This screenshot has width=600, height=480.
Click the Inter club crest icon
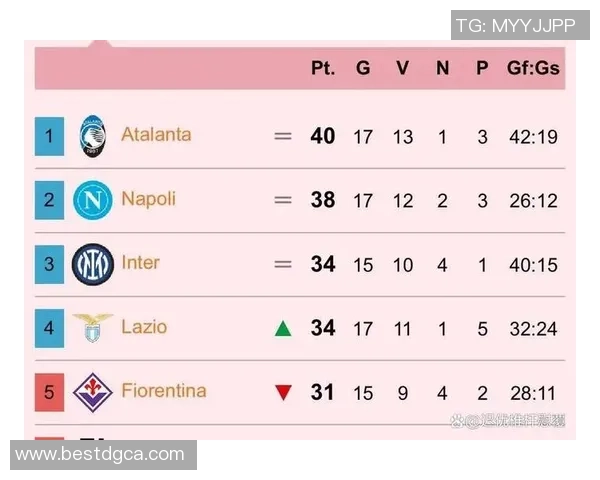93,264
